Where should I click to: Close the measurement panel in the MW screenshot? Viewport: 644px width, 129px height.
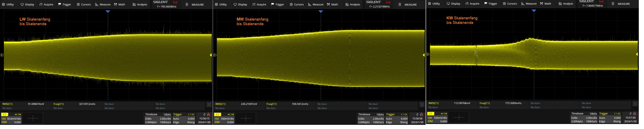422,105
